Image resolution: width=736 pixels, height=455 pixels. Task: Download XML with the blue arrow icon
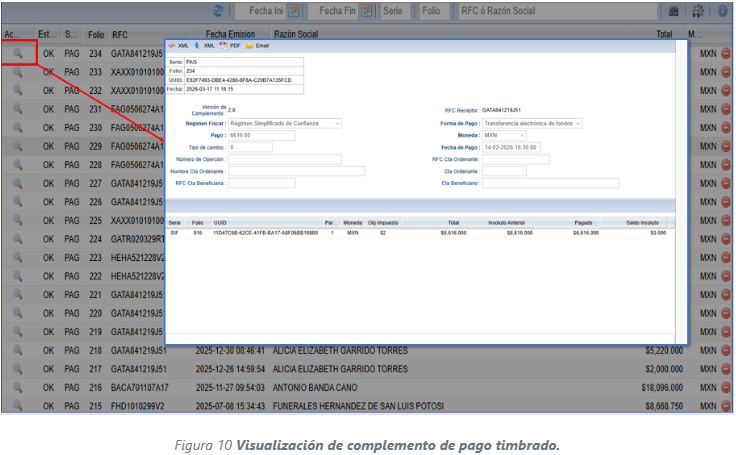pos(204,46)
